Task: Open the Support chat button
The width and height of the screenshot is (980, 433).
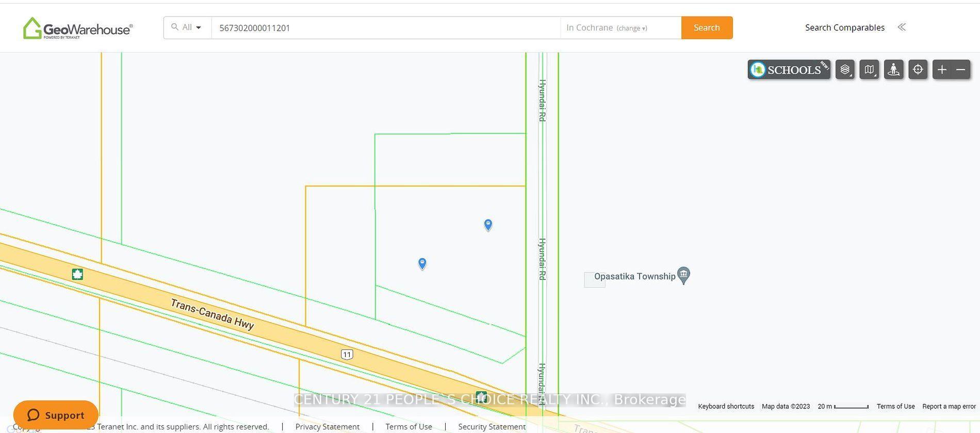Action: [56, 415]
